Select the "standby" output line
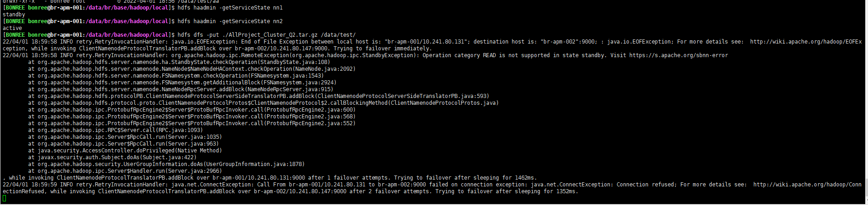This screenshot has height=205, width=868. click(x=14, y=15)
